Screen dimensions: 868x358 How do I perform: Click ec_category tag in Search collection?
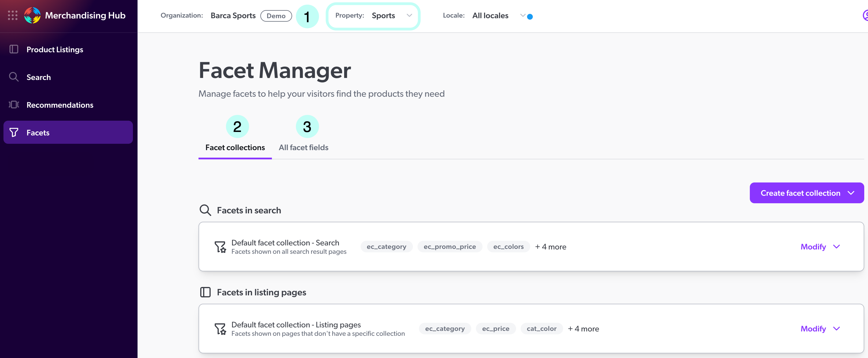386,247
